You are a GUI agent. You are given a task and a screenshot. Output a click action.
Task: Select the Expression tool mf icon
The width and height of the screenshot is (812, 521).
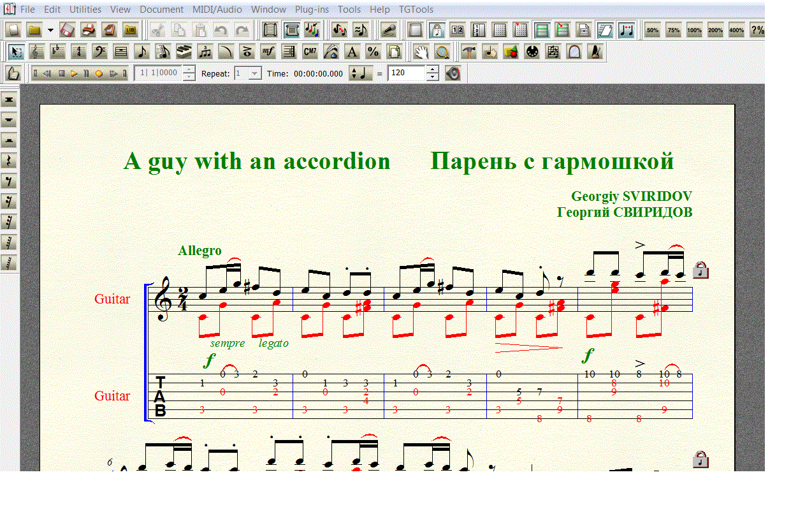tap(268, 52)
